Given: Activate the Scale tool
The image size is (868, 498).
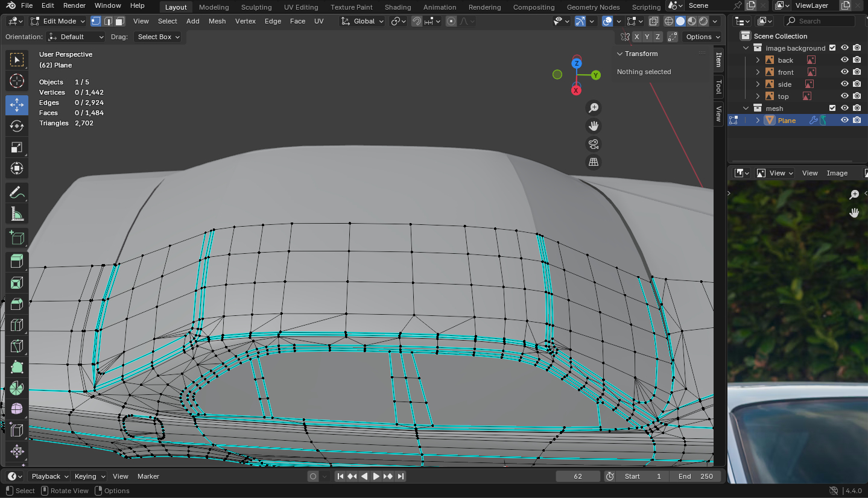Looking at the screenshot, I should click(17, 147).
